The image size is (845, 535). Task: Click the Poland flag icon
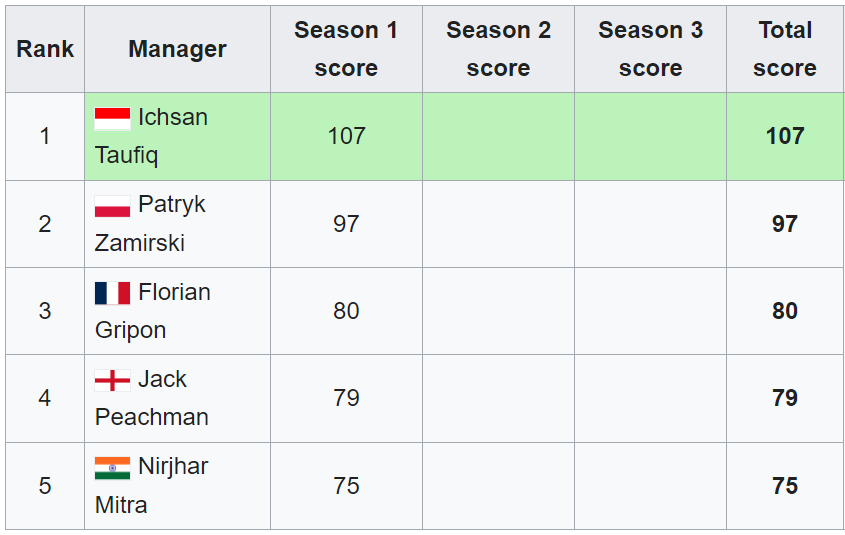point(112,206)
